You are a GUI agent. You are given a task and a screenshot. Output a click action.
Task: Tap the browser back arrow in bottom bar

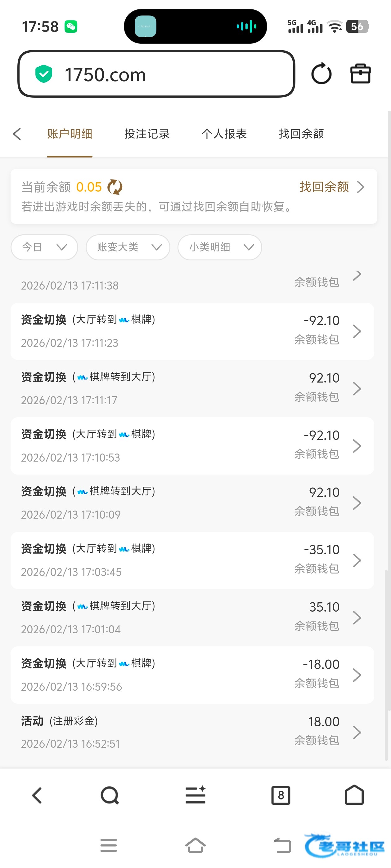(37, 795)
